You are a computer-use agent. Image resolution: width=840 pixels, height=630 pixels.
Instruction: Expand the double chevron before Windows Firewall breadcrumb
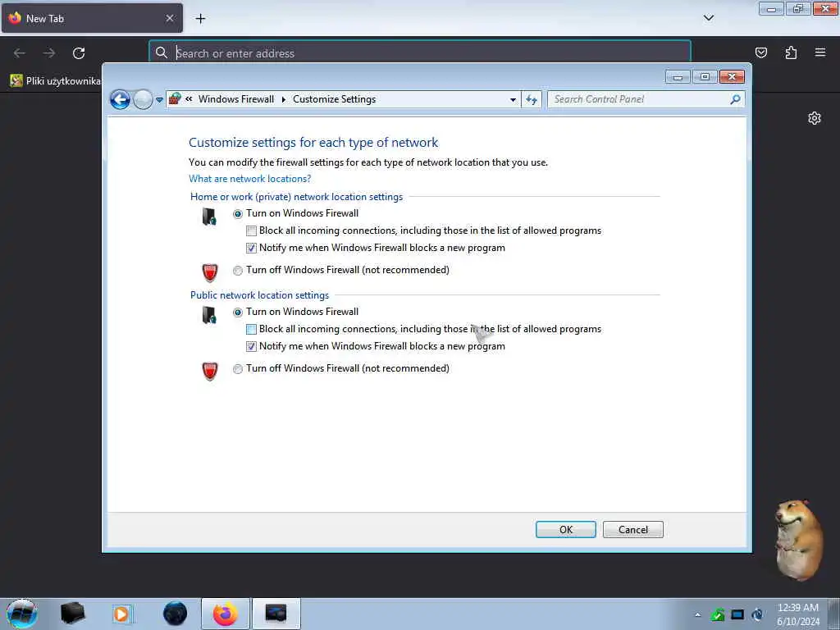point(189,98)
